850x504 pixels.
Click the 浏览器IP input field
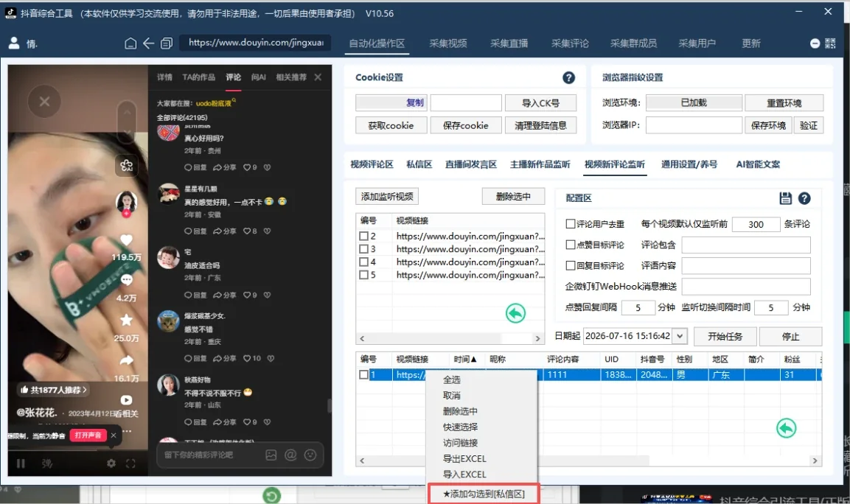pyautogui.click(x=694, y=125)
